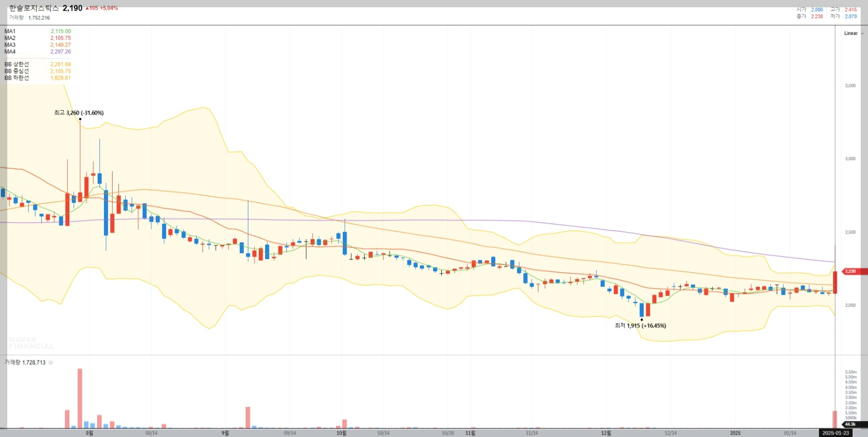868x437 pixels.
Task: Click the +5.04% change value
Action: click(x=109, y=8)
